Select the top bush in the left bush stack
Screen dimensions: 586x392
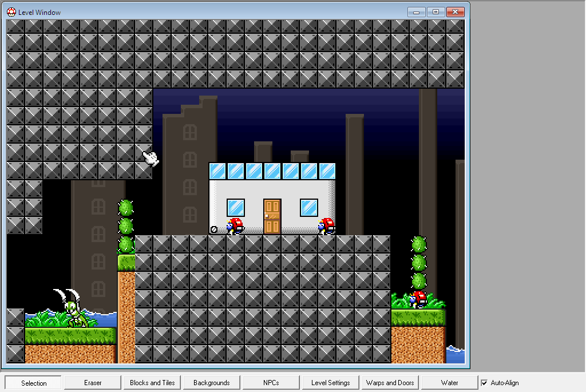pos(125,208)
